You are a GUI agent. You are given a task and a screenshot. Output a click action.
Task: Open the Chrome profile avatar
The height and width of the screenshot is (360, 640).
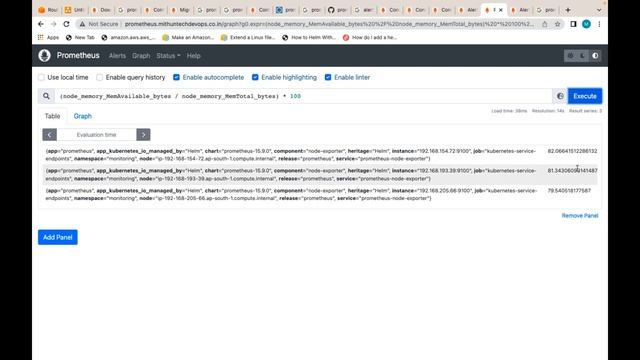586,24
